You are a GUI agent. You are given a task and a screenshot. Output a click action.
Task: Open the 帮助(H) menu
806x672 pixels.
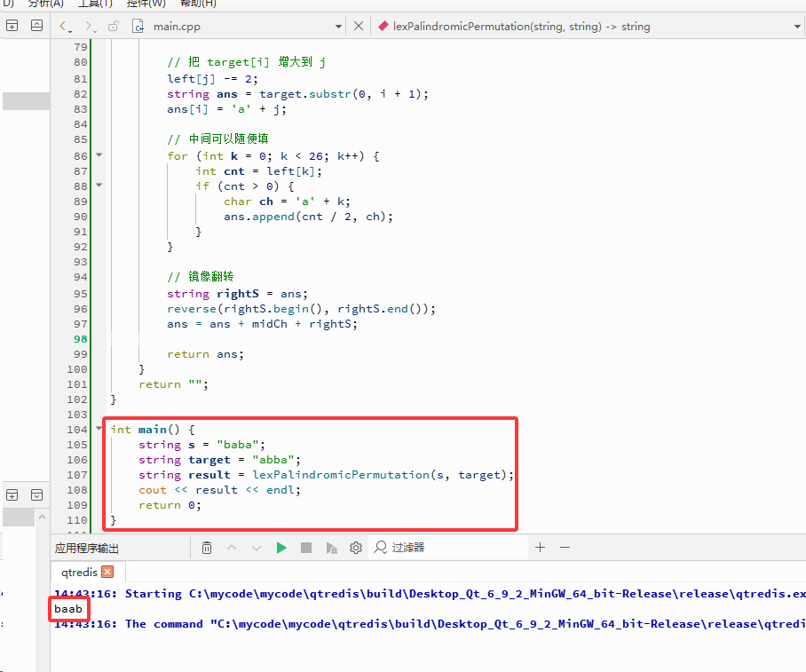(x=198, y=4)
